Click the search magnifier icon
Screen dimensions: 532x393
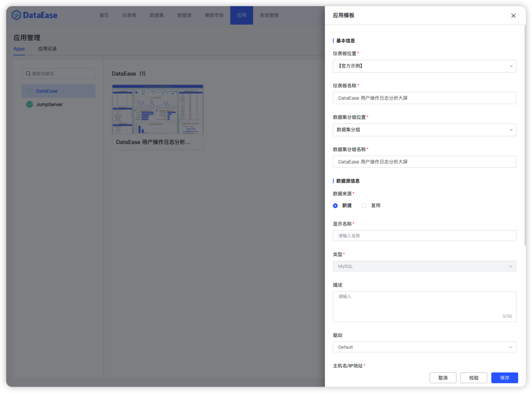click(28, 73)
